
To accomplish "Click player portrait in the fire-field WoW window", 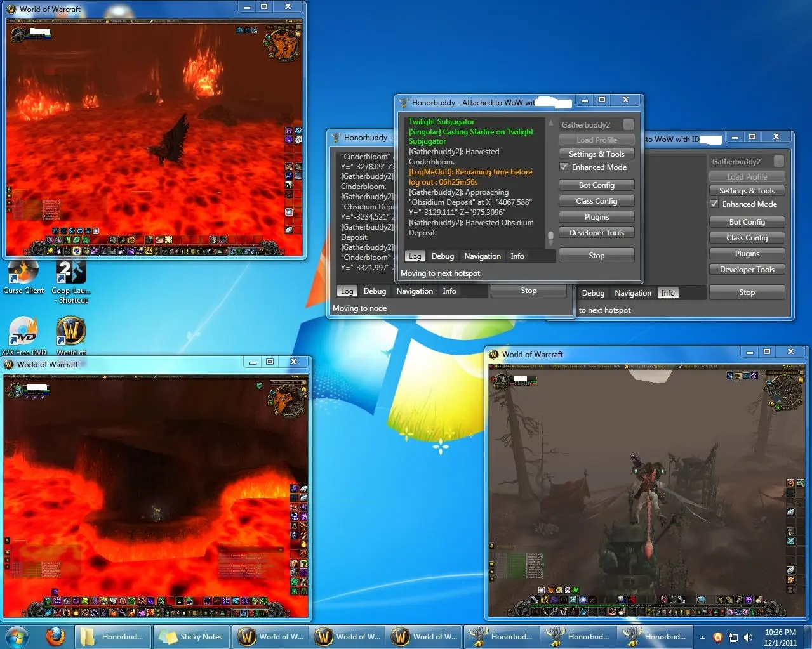I will click(19, 35).
